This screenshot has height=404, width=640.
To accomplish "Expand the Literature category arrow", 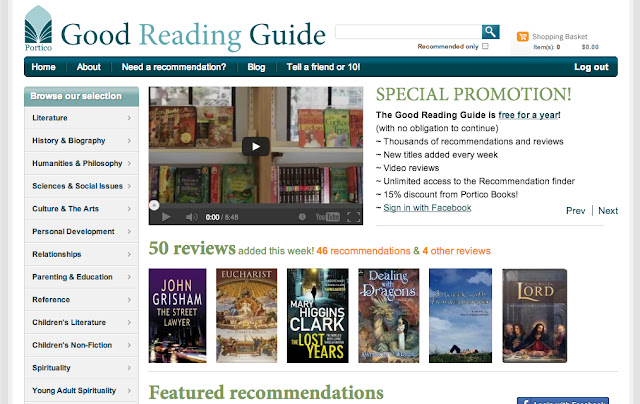I will pos(129,118).
